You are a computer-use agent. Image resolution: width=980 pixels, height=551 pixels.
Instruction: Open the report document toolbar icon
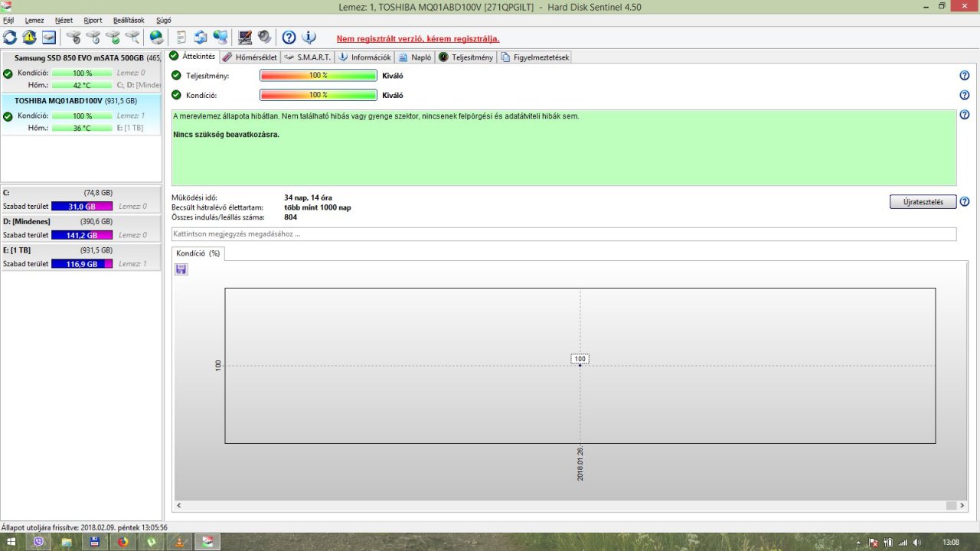coord(181,37)
